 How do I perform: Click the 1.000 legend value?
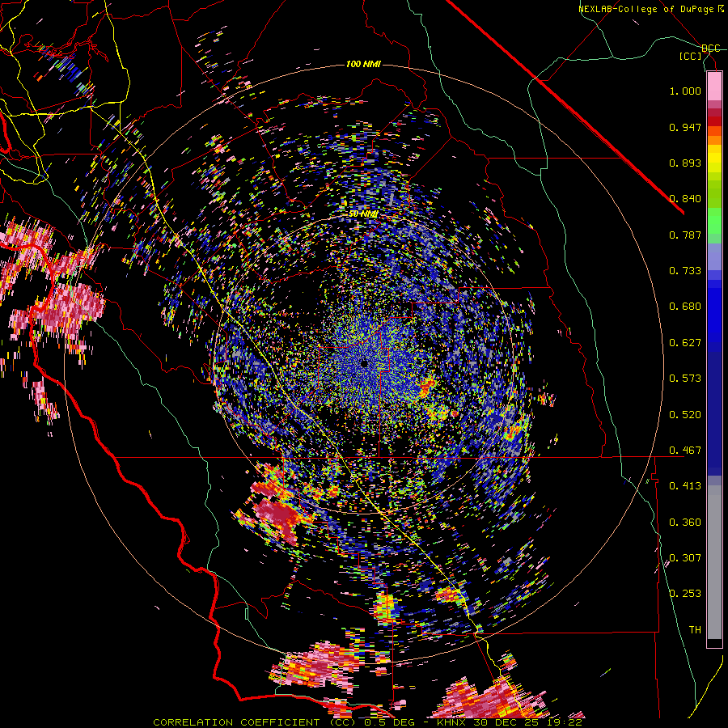click(685, 91)
